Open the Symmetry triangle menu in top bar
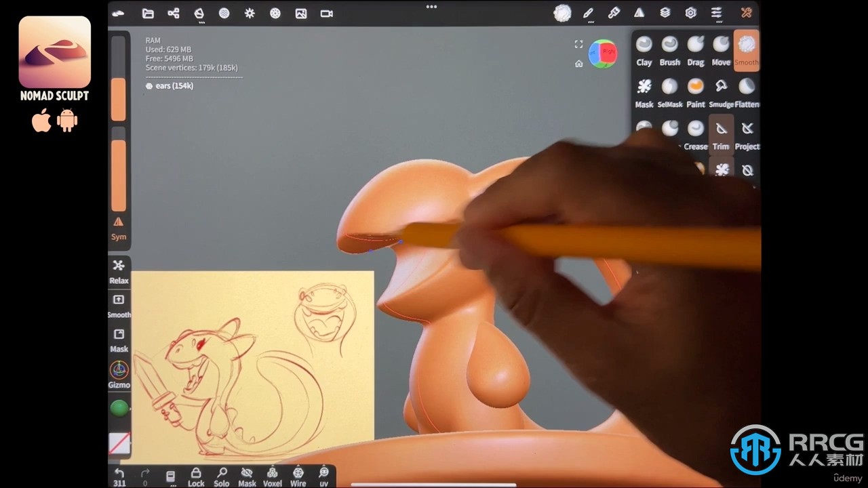 coord(639,13)
